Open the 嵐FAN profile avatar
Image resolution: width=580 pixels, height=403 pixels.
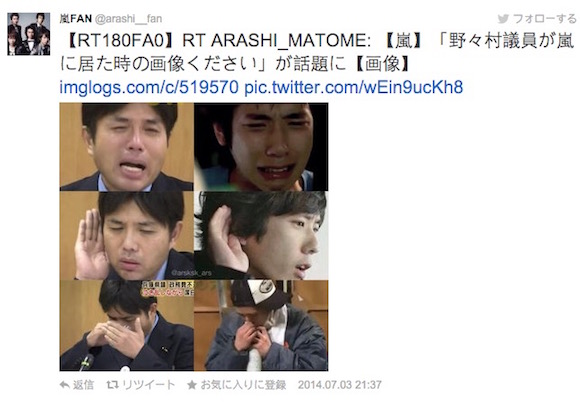point(28,34)
